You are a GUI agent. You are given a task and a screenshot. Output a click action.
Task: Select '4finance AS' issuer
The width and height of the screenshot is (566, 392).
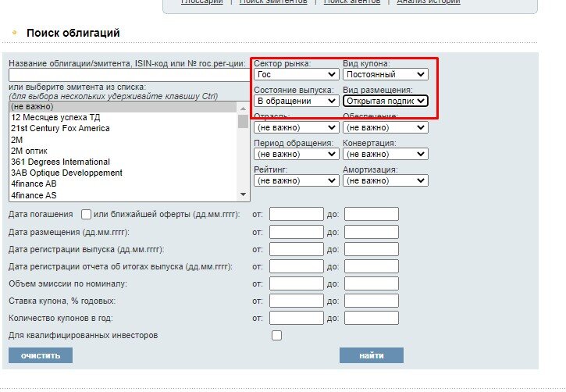123,195
